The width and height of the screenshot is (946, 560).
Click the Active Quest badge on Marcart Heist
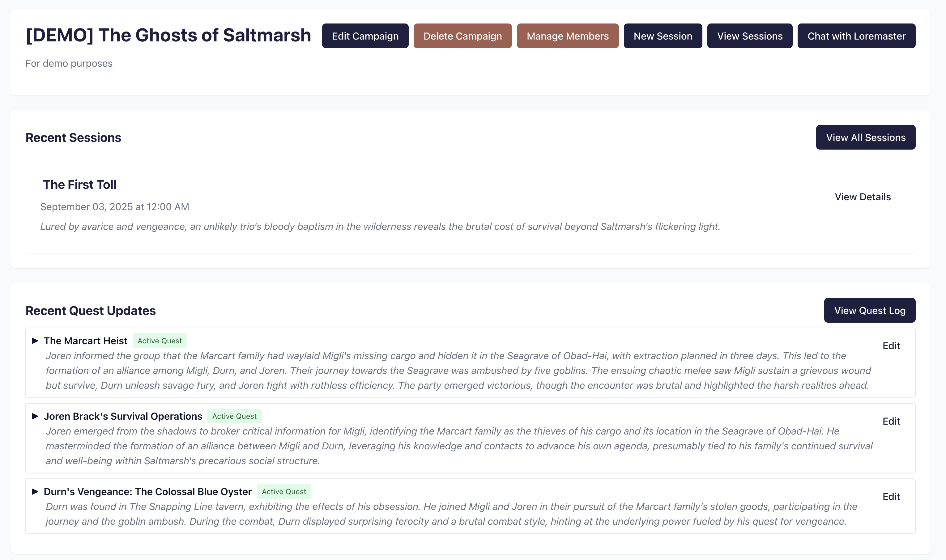159,341
